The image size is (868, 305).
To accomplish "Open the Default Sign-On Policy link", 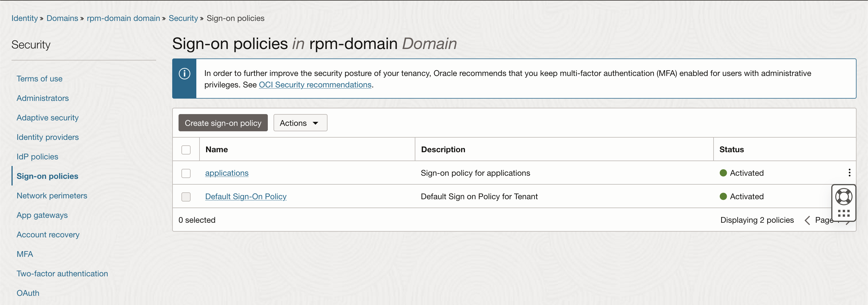I will [x=246, y=197].
